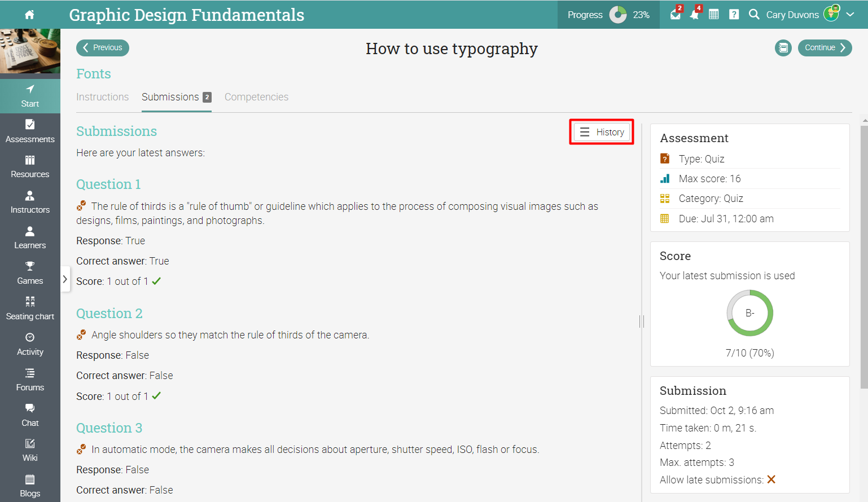
Task: Switch to the Instructions tab
Action: pyautogui.click(x=103, y=97)
